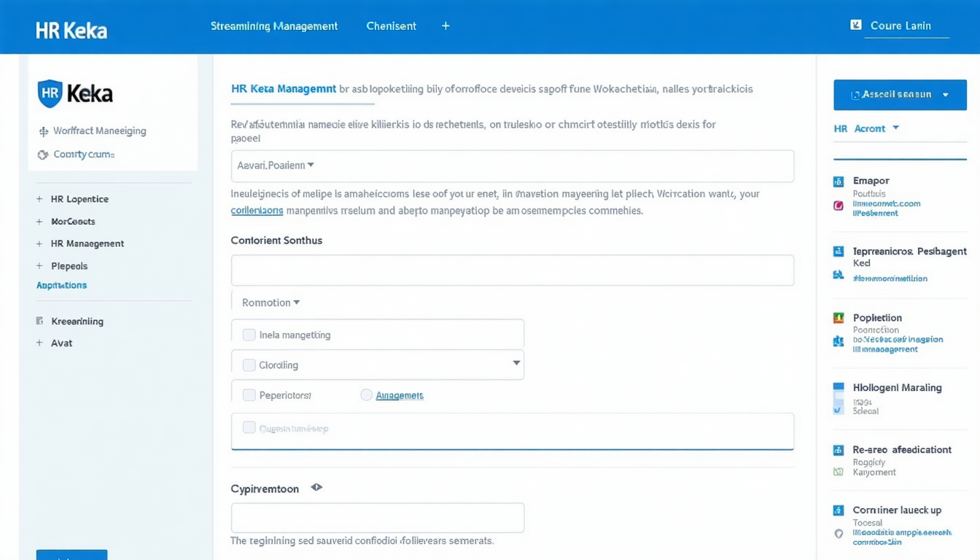Open the Anagemets link
980x560 pixels.
pyautogui.click(x=400, y=395)
